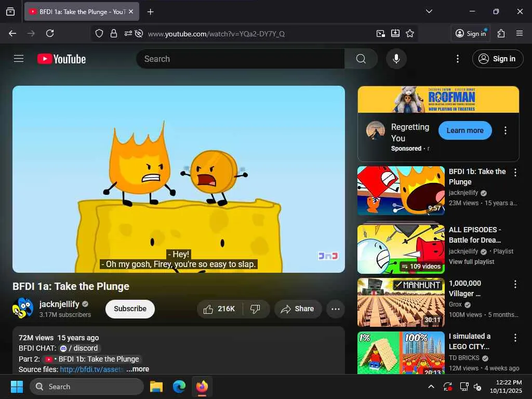This screenshot has height=399, width=532.
Task: Open discord link in description
Action: point(80,348)
